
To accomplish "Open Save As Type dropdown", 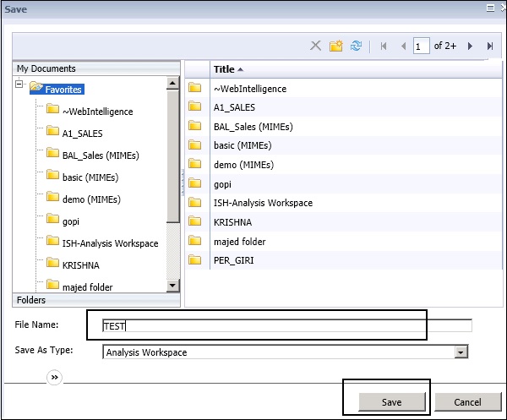I will (461, 352).
